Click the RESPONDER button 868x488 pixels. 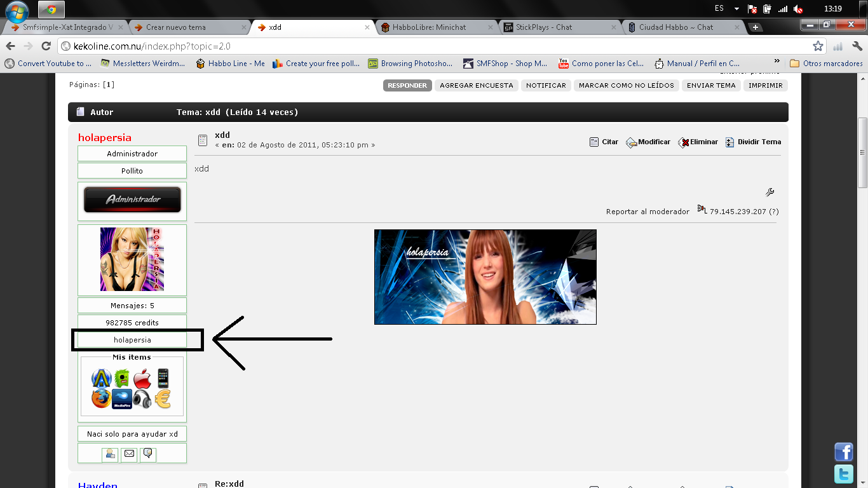click(x=407, y=85)
